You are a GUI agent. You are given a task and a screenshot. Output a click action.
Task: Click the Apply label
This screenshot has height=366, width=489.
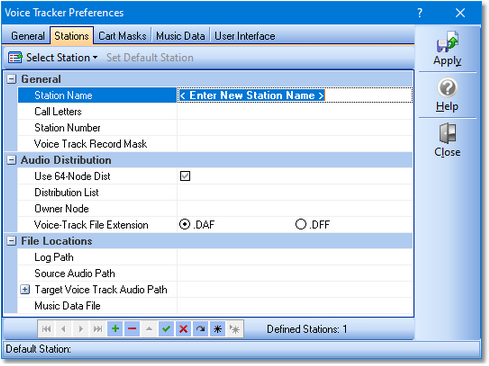point(447,61)
